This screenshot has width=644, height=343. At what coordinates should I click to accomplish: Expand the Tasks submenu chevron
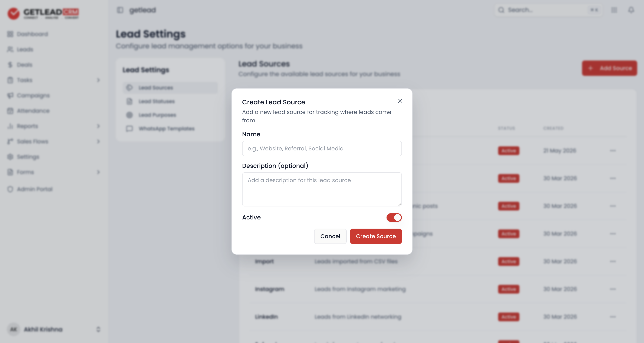coord(98,80)
